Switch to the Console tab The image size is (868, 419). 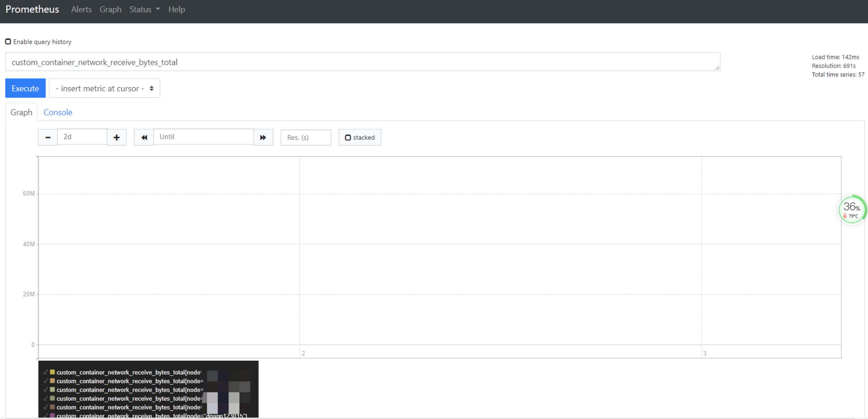click(58, 112)
